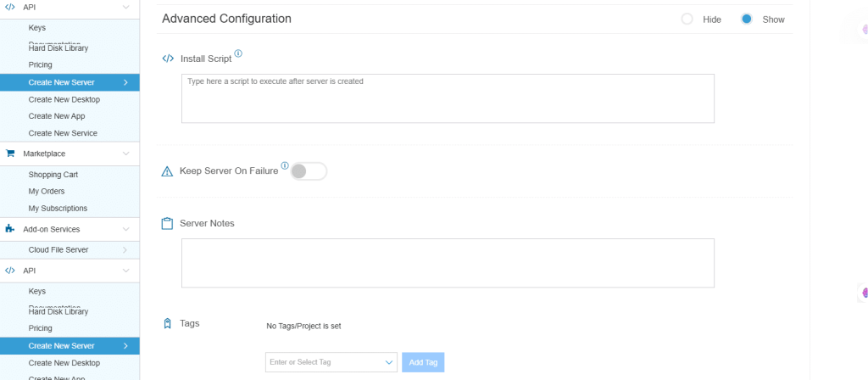Viewport: 868px width, 380px height.
Task: Click the info icon beside Install Script
Action: (x=238, y=54)
